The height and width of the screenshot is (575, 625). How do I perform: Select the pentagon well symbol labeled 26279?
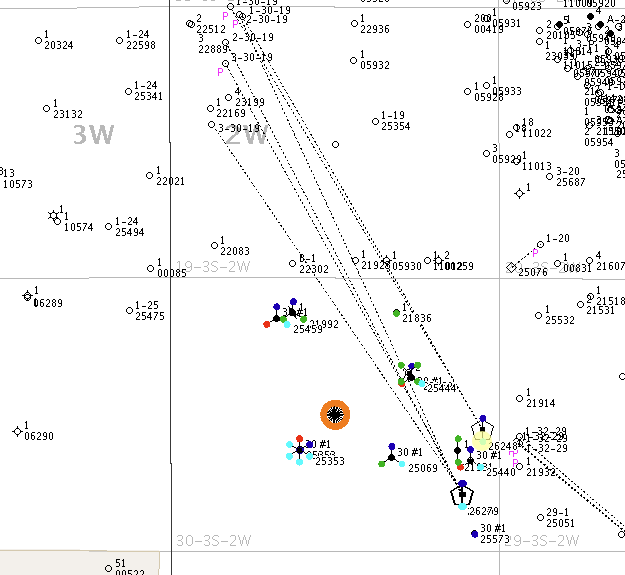click(x=461, y=494)
